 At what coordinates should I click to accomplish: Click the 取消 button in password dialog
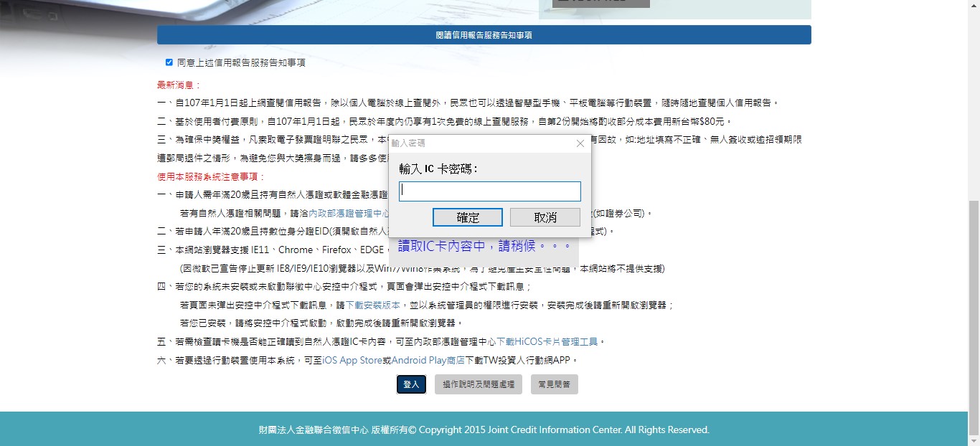tap(545, 217)
